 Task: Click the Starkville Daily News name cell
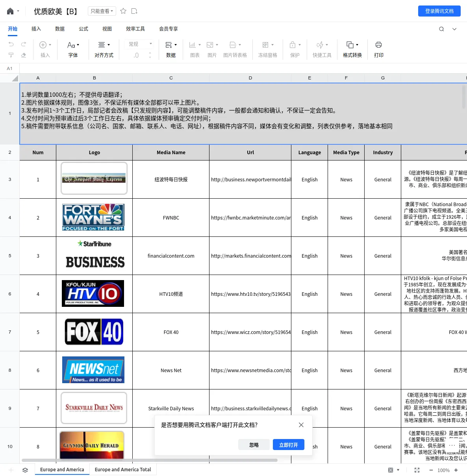click(x=171, y=408)
